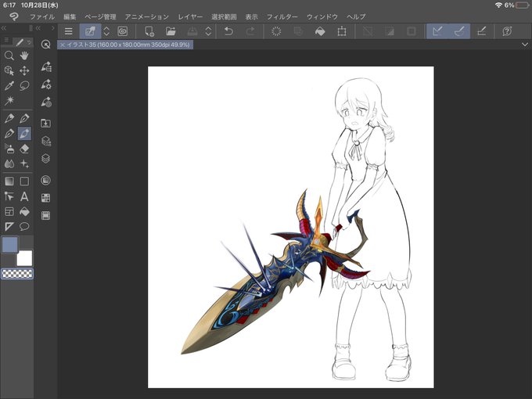Select the Figure rectangle tool
Screen dimensions: 532x399
24,182
